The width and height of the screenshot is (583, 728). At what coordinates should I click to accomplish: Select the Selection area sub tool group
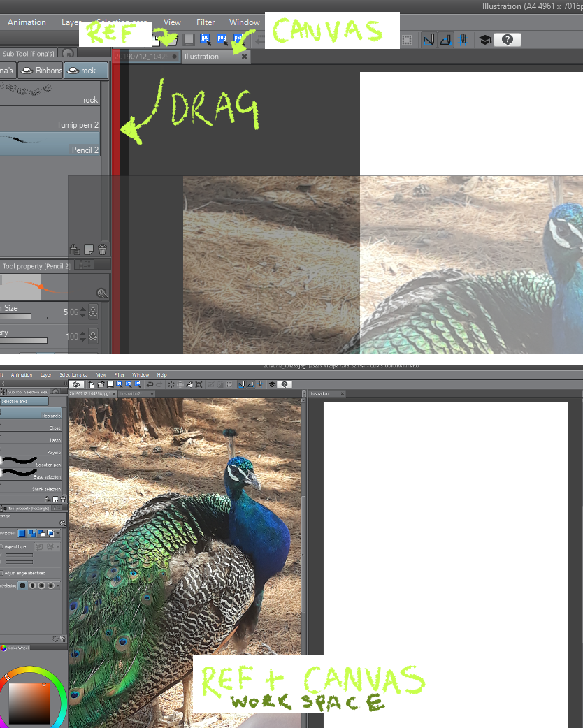click(24, 401)
